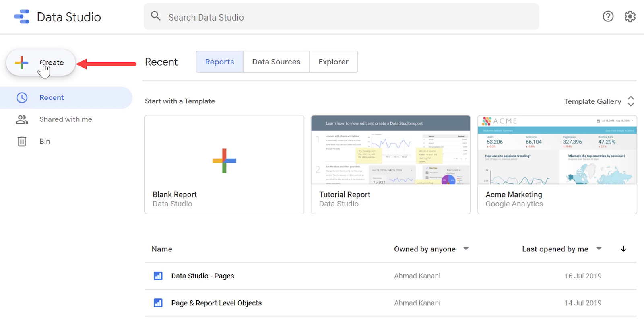Click the report icon beside Data Studio - Pages
Viewport: 644px width, 319px height.
coord(158,276)
